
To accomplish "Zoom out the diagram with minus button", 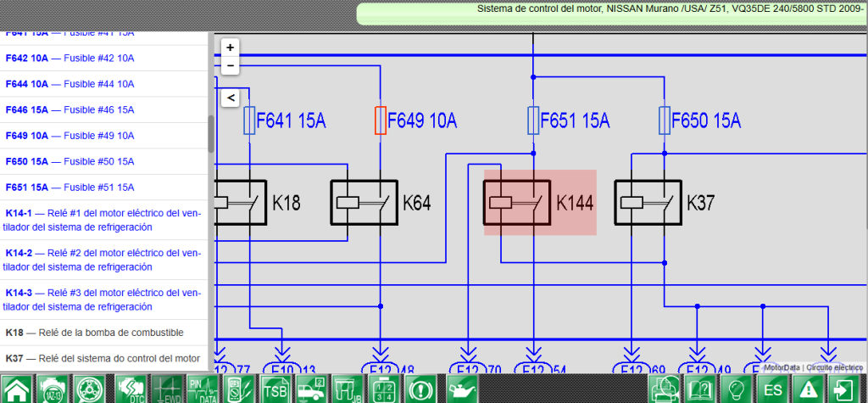I will point(231,66).
